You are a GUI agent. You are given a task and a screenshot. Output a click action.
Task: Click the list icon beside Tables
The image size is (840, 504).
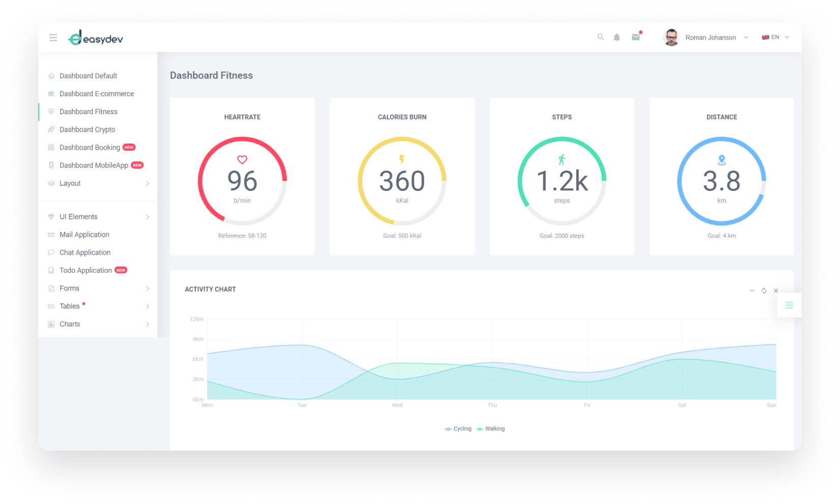51,306
